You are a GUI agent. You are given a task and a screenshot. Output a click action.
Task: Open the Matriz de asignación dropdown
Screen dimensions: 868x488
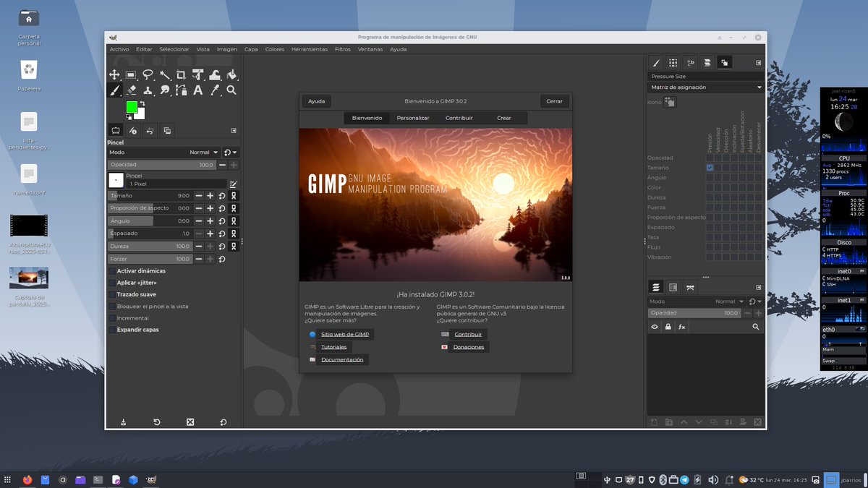706,87
